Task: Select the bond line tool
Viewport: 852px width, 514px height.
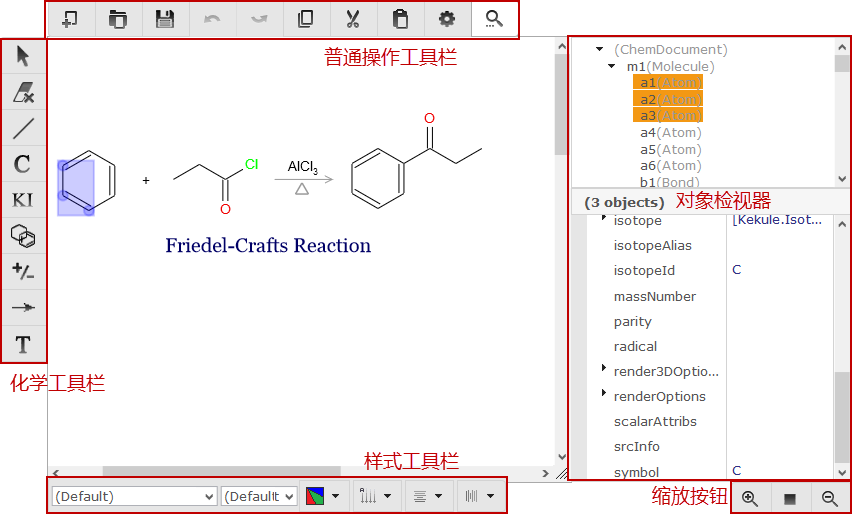Action: coord(23,128)
